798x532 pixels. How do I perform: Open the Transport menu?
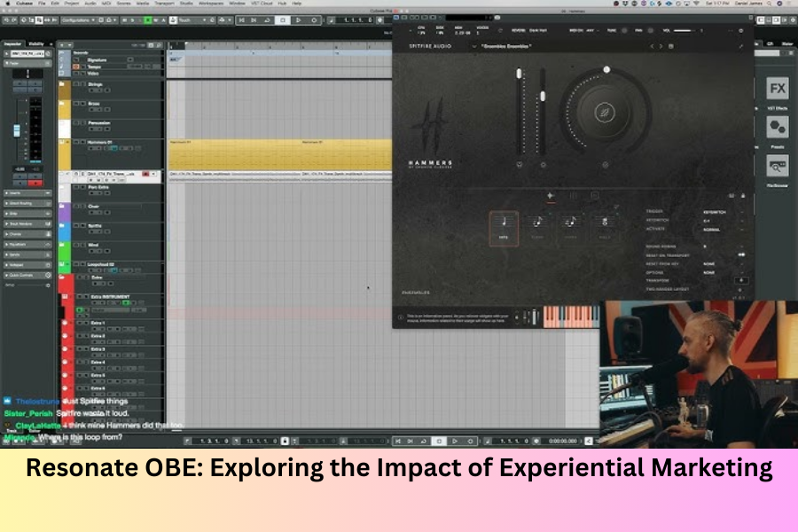tap(164, 3)
